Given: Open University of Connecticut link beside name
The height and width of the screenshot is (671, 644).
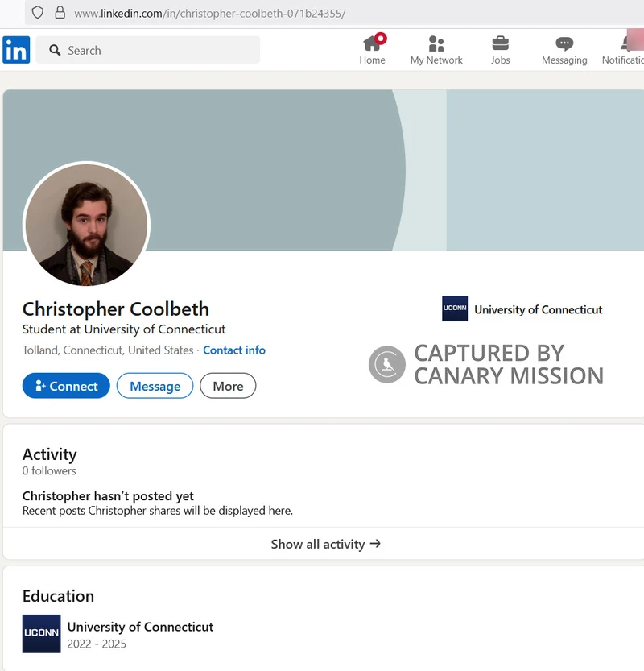Looking at the screenshot, I should [539, 309].
